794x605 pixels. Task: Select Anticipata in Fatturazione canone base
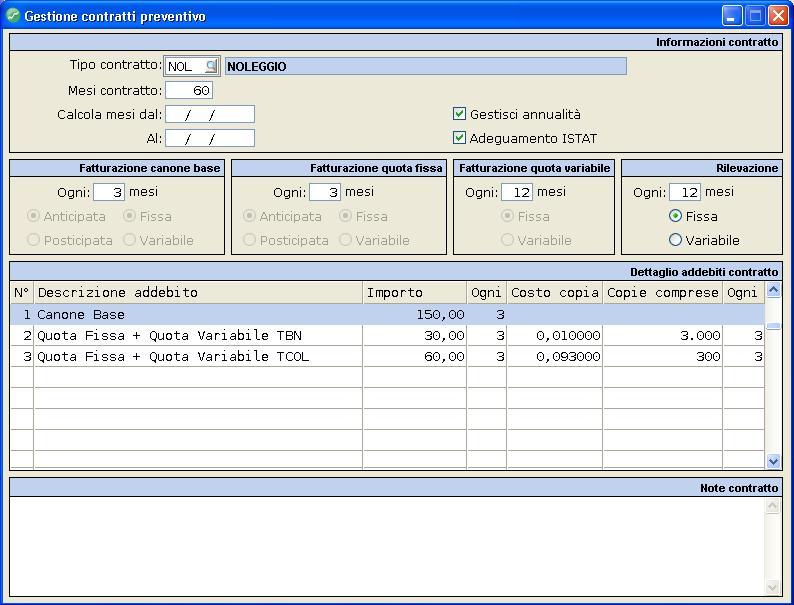coord(33,216)
